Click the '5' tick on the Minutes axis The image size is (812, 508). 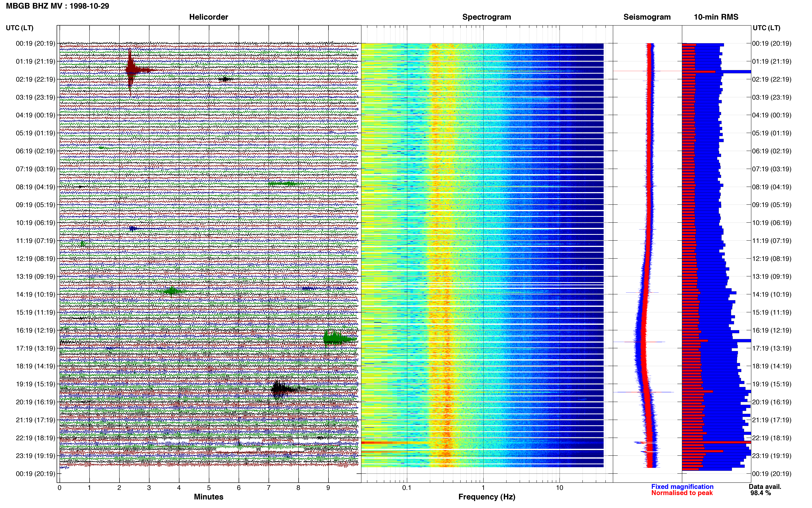[209, 487]
